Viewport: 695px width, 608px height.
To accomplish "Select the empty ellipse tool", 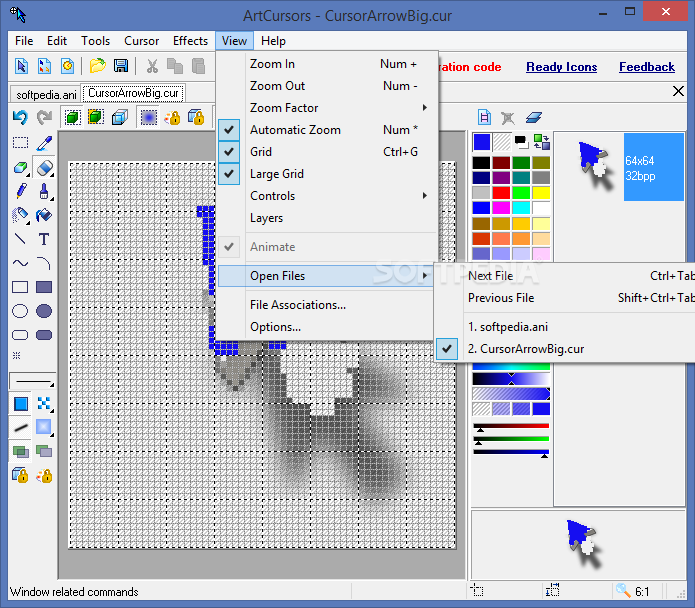I will coord(20,311).
